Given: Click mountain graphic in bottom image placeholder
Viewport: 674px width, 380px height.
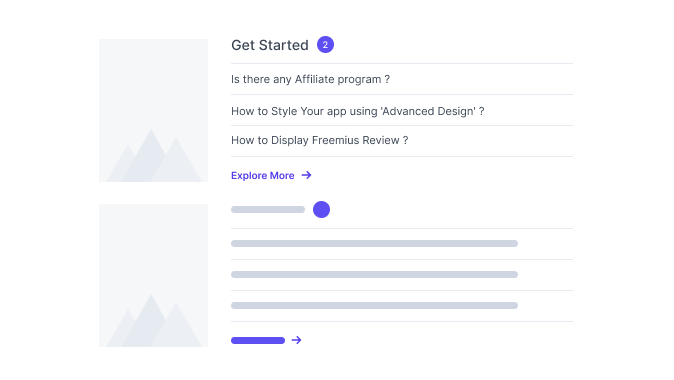Looking at the screenshot, I should click(x=154, y=321).
